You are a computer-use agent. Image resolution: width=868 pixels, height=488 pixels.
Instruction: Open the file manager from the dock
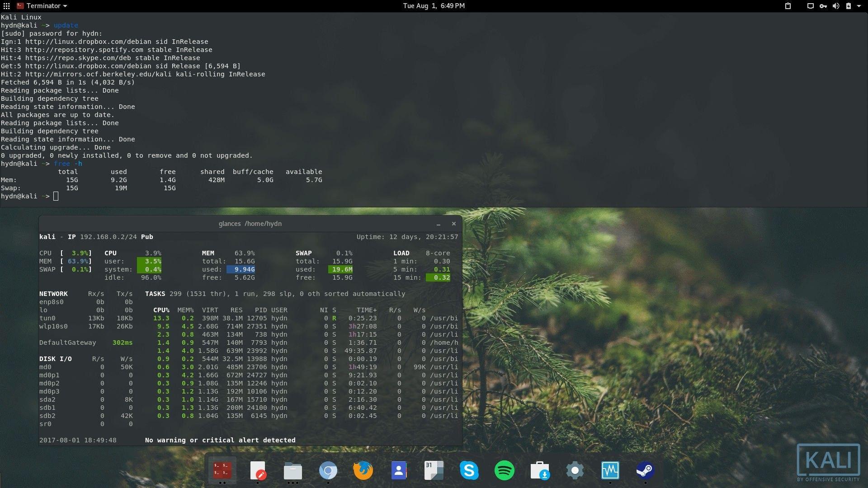[293, 470]
